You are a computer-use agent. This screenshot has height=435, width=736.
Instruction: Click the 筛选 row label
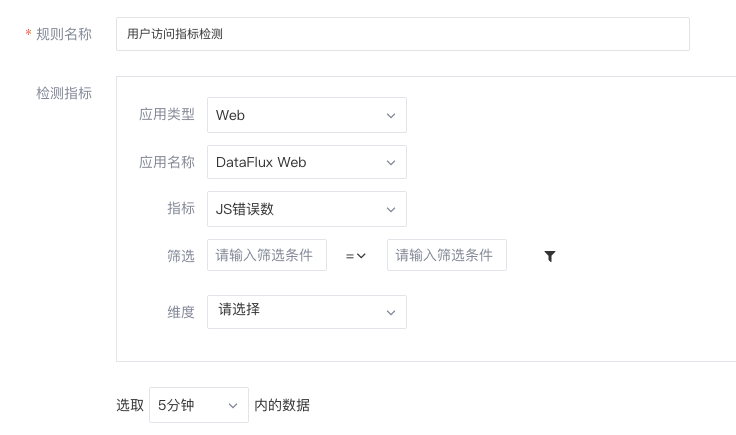coord(181,256)
